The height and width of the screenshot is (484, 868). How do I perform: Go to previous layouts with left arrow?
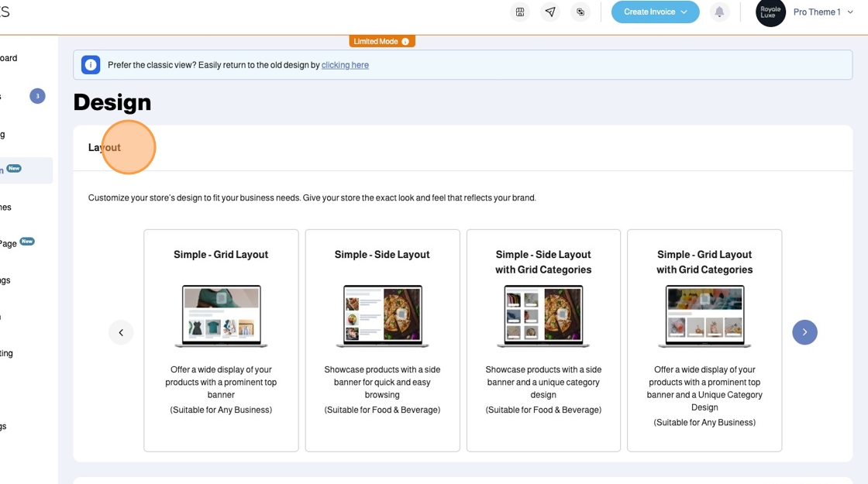(x=121, y=332)
